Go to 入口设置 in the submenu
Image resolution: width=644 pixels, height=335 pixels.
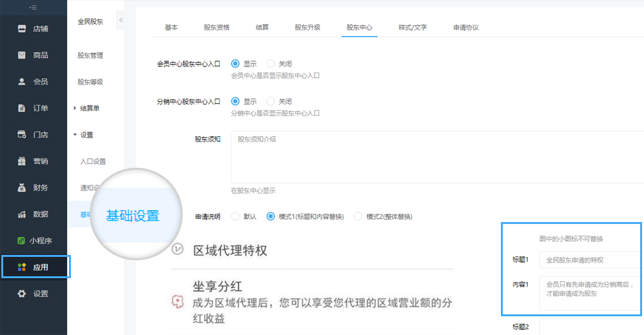[93, 161]
